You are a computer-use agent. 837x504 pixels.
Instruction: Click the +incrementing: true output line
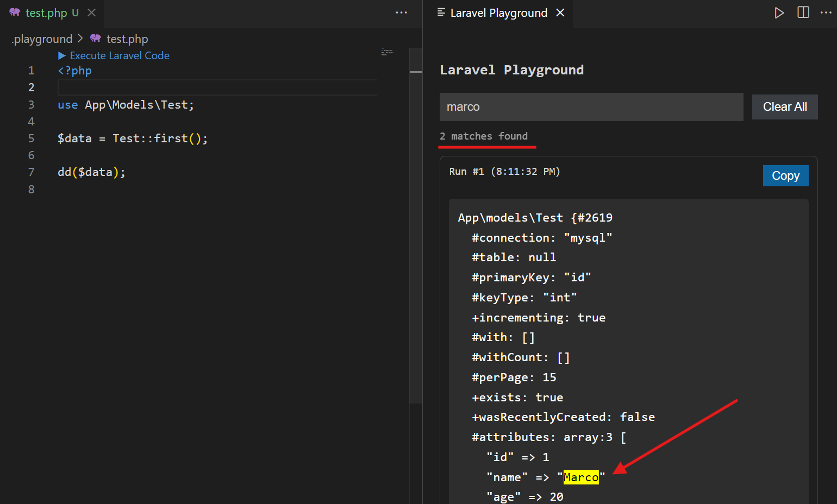click(538, 318)
